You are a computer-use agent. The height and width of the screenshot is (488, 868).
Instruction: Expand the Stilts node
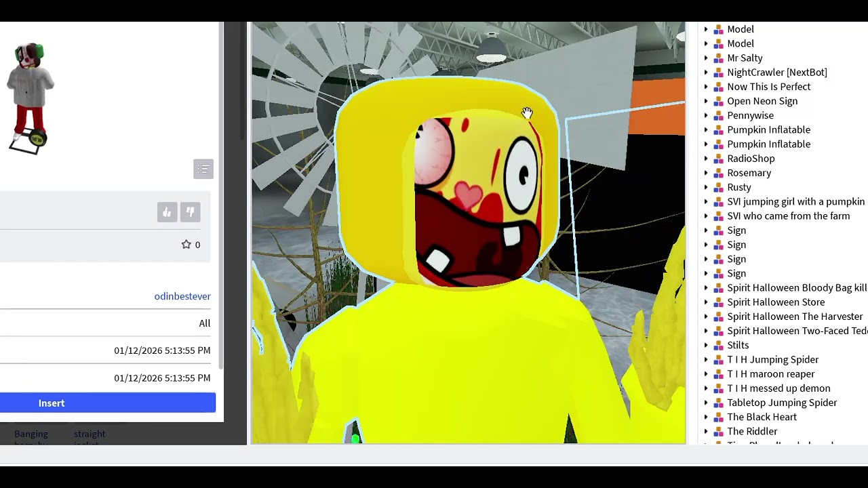click(706, 346)
